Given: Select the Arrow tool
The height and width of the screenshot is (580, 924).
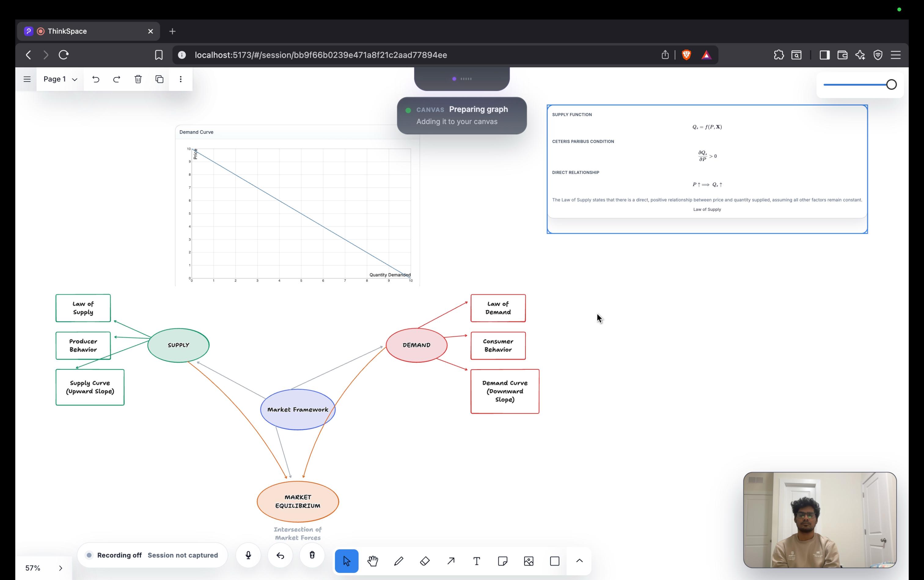Looking at the screenshot, I should click(451, 561).
